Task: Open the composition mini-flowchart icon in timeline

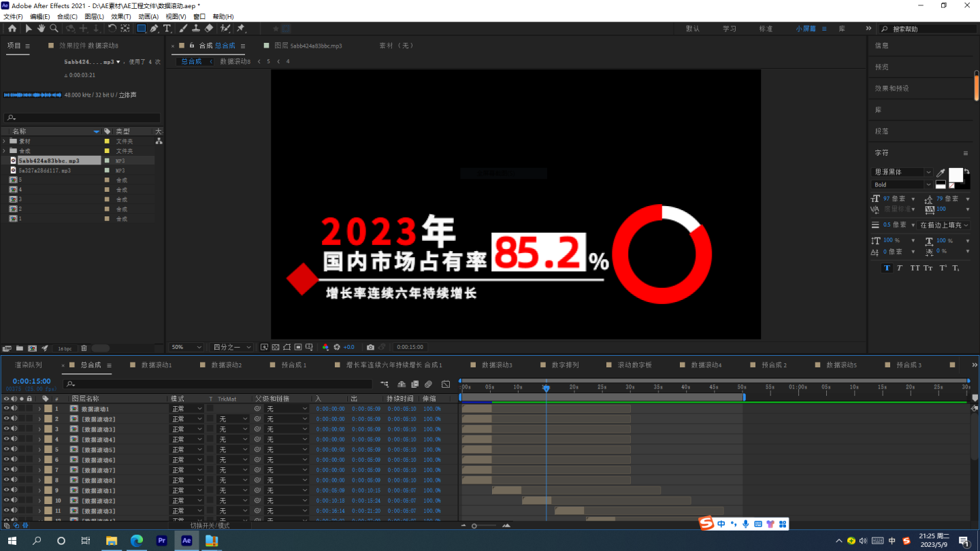Action: click(x=385, y=384)
